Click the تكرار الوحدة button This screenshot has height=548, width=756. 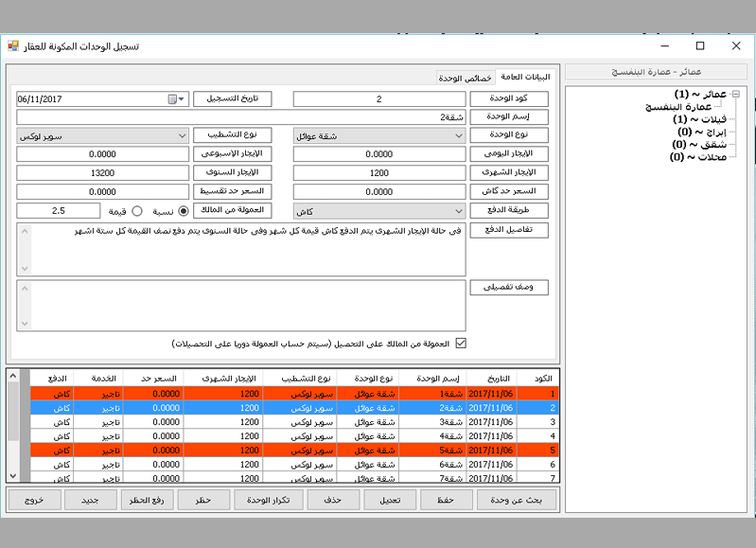[x=269, y=500]
